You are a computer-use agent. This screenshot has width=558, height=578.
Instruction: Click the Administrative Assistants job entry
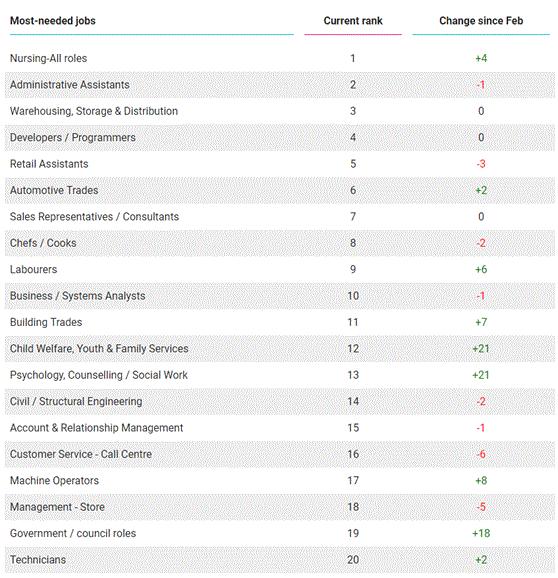click(x=70, y=85)
